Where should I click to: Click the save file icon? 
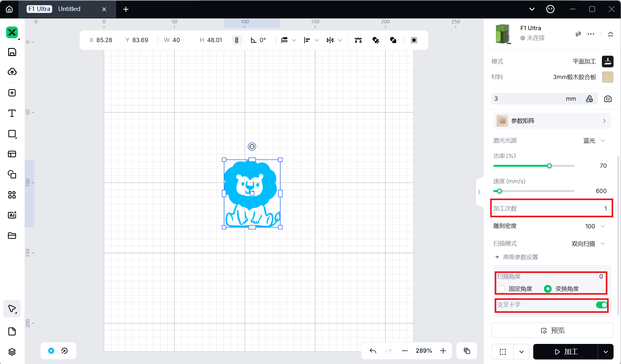point(12,52)
